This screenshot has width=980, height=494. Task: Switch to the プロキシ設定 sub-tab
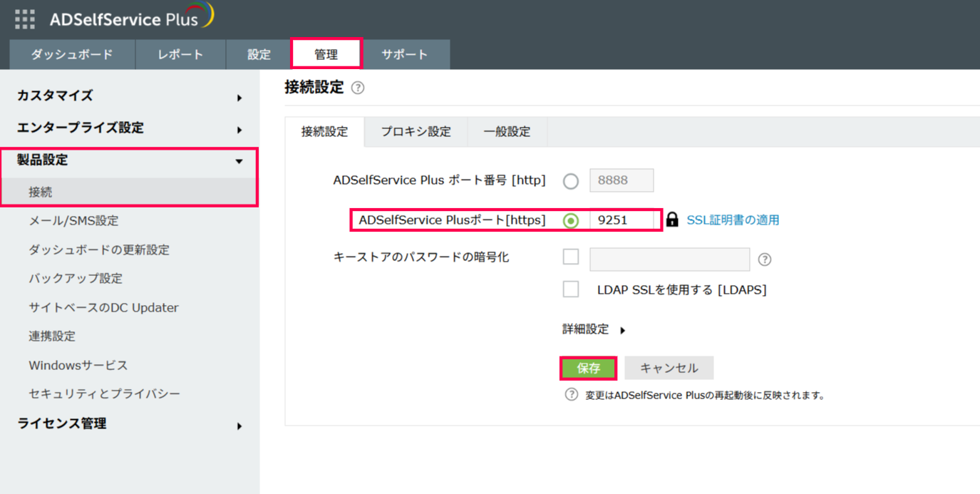(416, 132)
